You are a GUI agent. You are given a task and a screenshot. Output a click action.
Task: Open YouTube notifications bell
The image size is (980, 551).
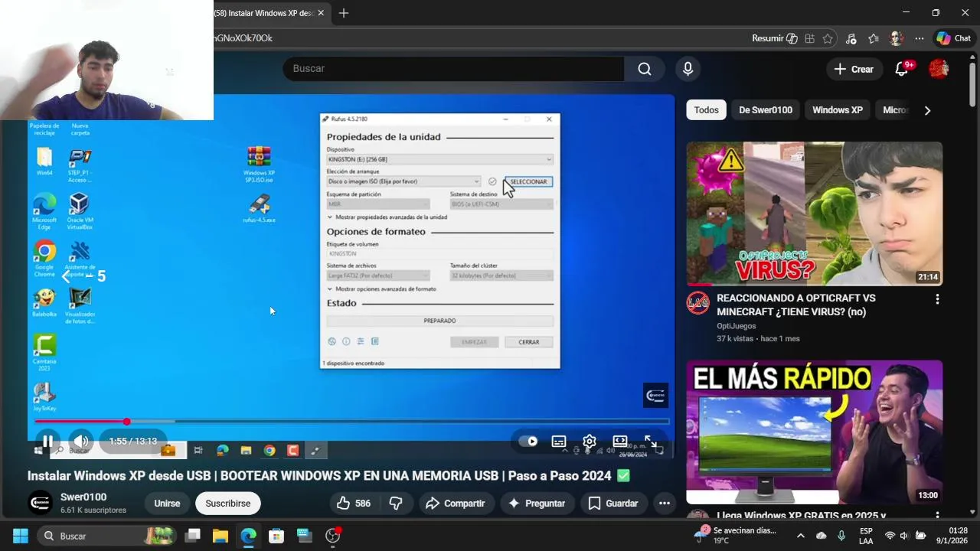tap(902, 69)
